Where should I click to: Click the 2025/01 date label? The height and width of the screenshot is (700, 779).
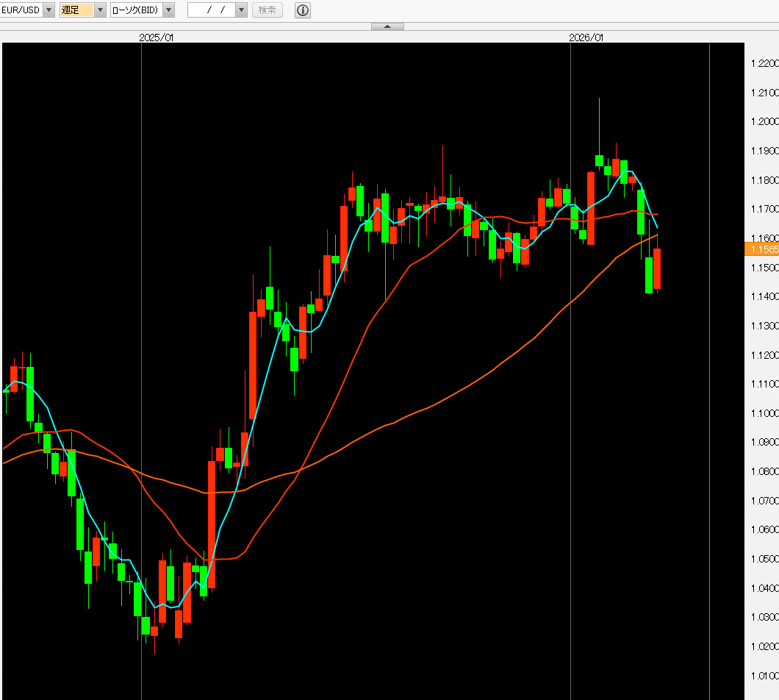pos(156,37)
